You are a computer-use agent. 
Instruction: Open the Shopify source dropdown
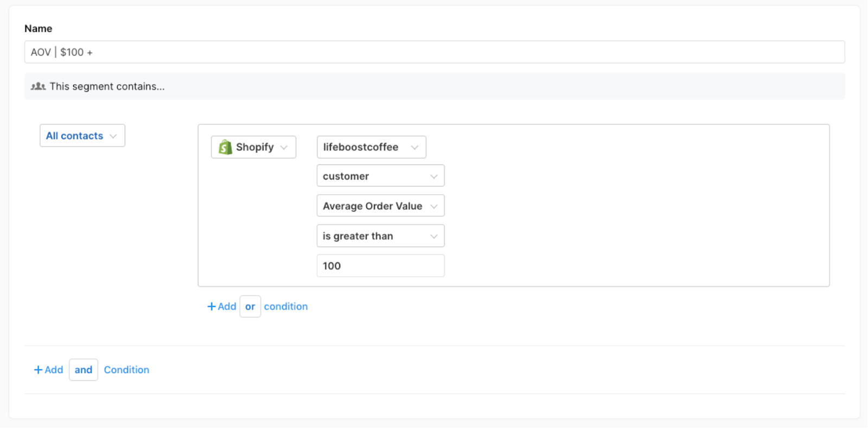253,147
